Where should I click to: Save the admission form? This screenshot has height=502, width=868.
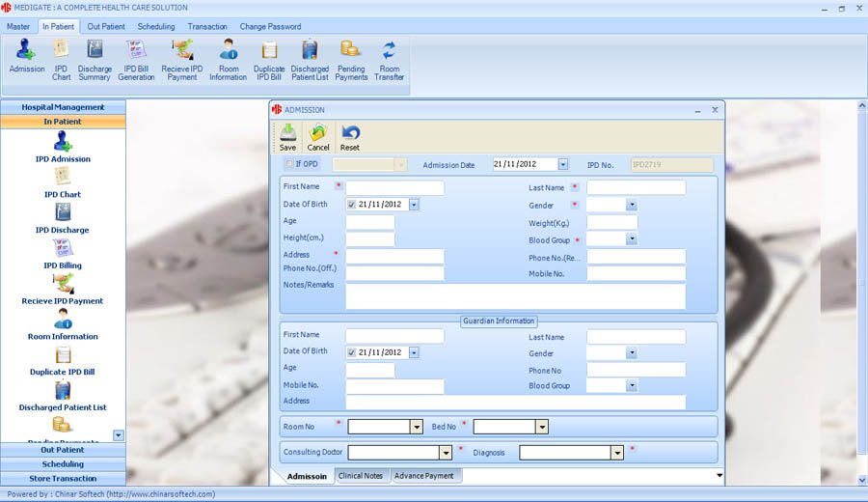pyautogui.click(x=287, y=137)
